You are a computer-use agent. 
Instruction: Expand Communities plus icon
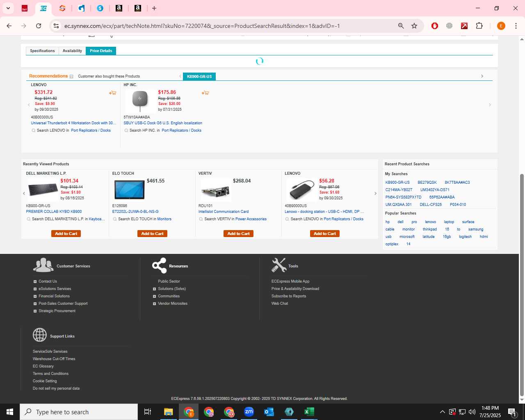(154, 296)
